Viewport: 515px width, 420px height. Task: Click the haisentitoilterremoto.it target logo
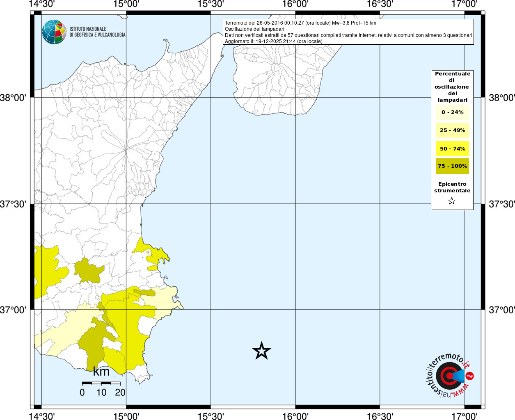coord(448,376)
